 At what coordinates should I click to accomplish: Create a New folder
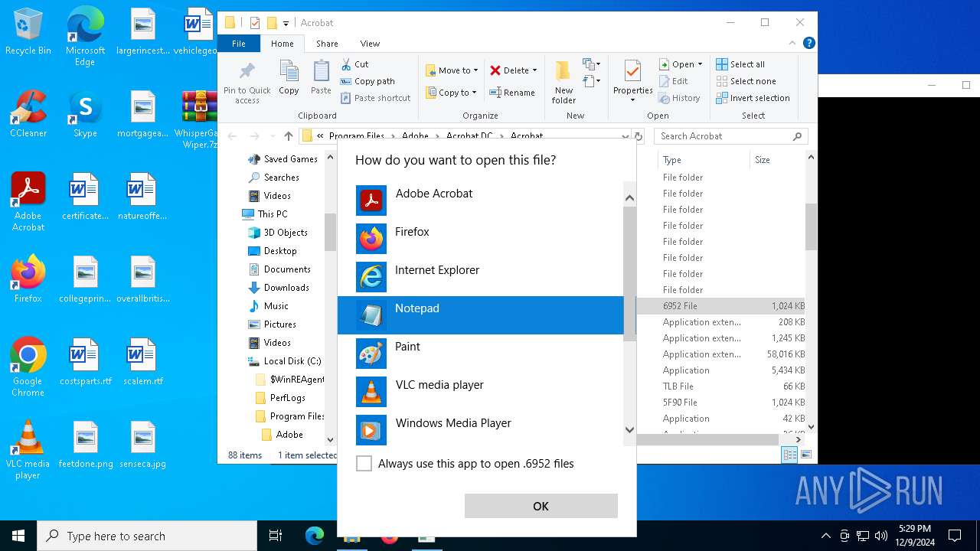pos(563,83)
